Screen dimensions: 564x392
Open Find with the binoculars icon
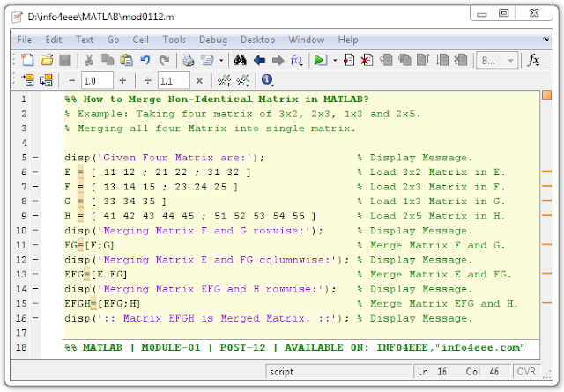pos(240,60)
